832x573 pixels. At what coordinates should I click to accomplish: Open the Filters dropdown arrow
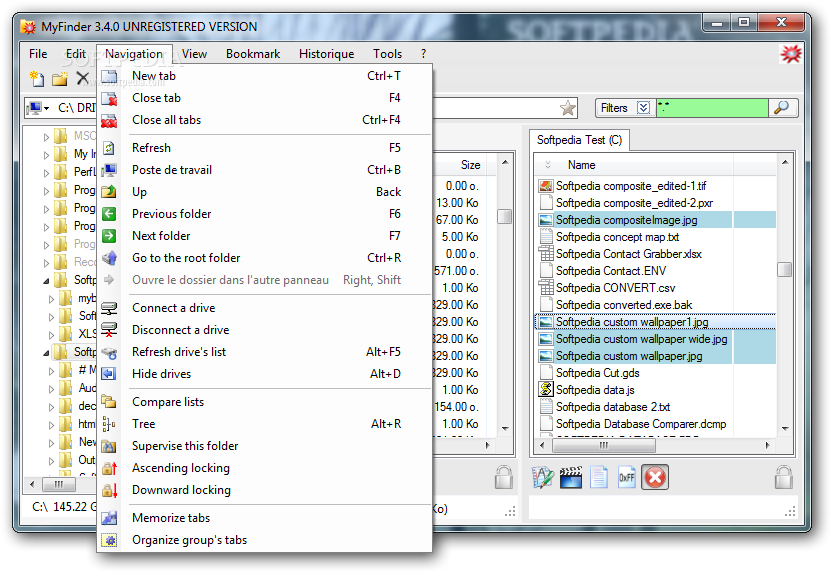pos(643,108)
